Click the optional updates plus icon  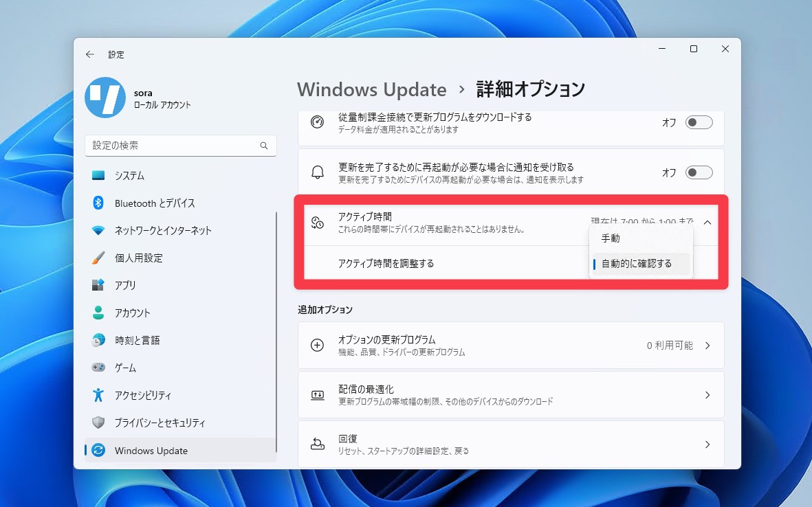pos(317,345)
